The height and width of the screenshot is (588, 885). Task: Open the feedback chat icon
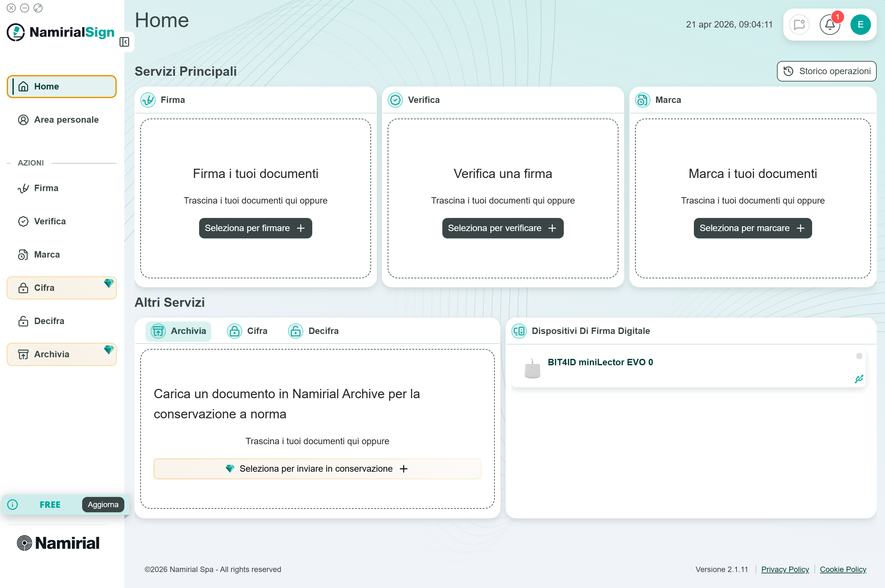799,25
